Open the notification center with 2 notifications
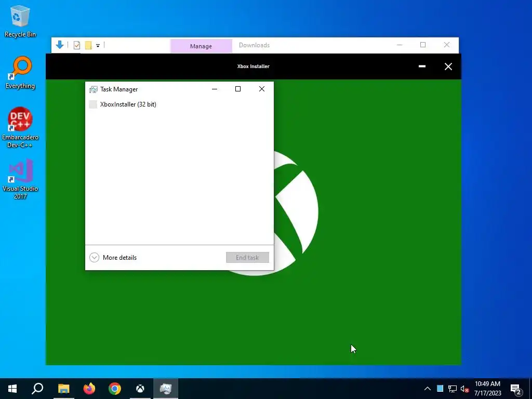This screenshot has height=399, width=532. tap(516, 389)
